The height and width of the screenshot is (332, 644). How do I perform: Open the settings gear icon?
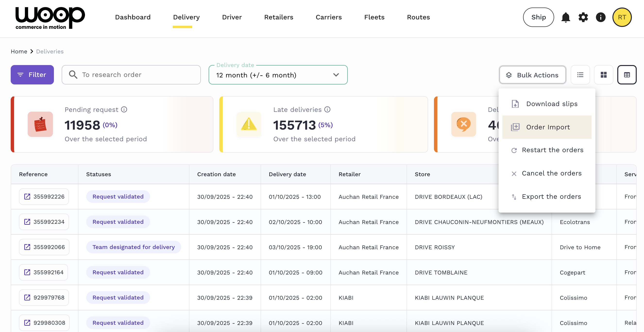[x=583, y=17]
